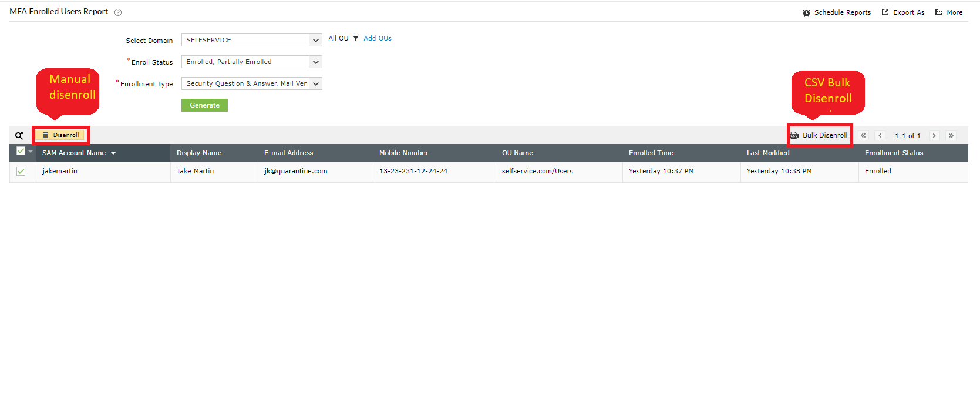Click the Last Modified column header

pyautogui.click(x=768, y=153)
